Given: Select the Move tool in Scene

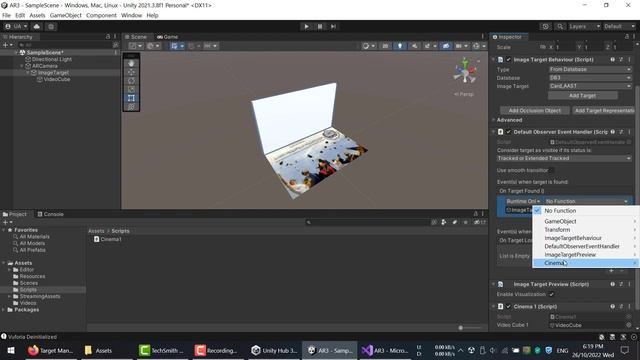Looking at the screenshot, I should point(131,72).
